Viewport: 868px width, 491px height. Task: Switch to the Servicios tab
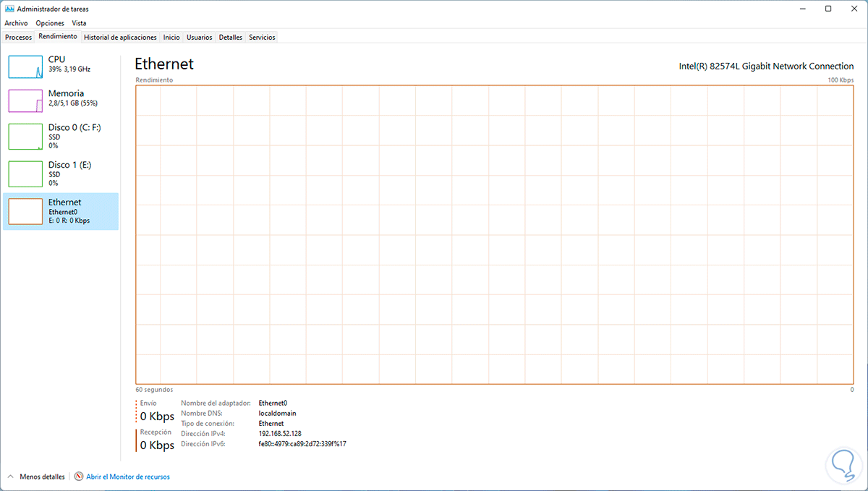click(262, 37)
